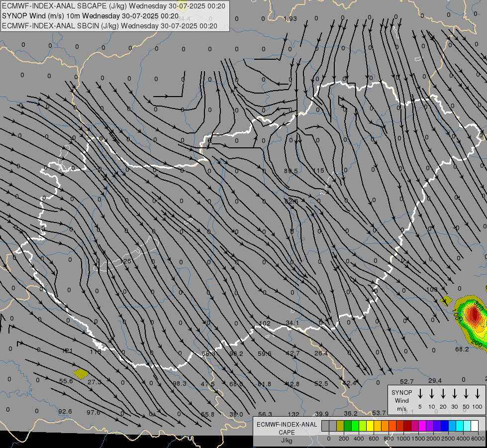Click the map value 103 near the hotspot
This screenshot has height=448, width=487.
pos(432,289)
